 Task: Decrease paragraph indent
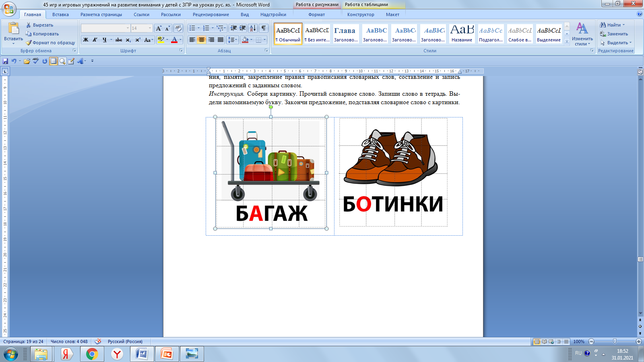point(233,28)
